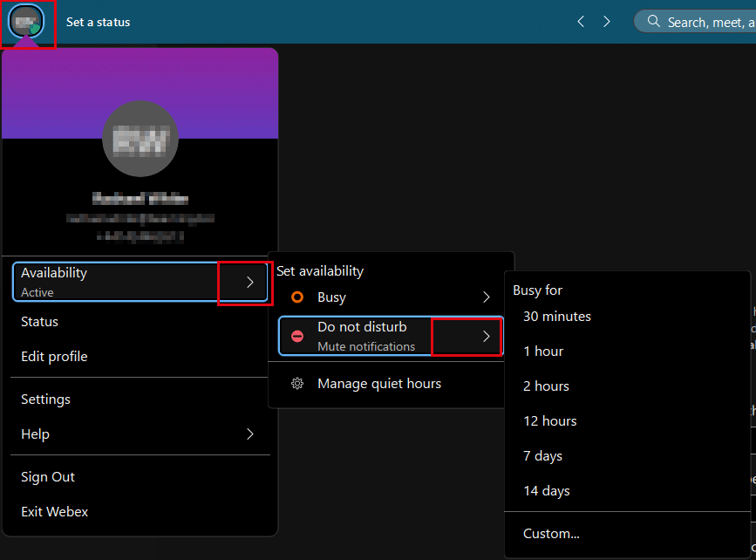Expand the Availability chevron arrow
756x560 pixels.
pos(249,282)
